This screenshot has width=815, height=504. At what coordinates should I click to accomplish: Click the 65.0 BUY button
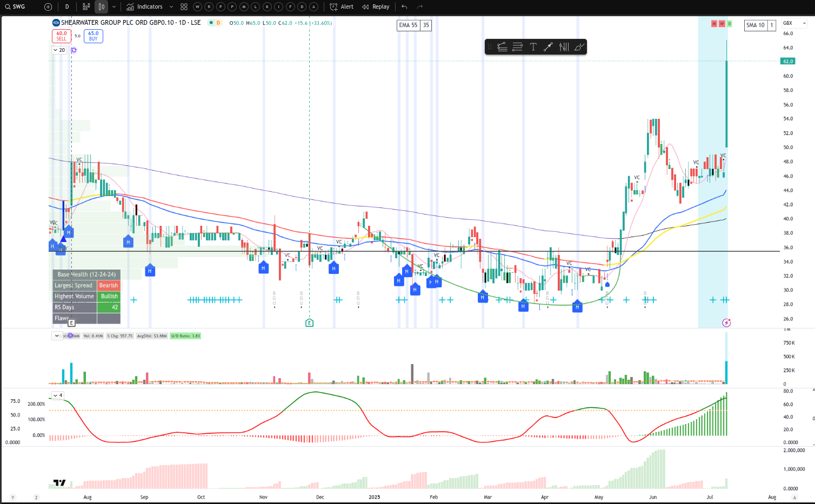point(93,36)
